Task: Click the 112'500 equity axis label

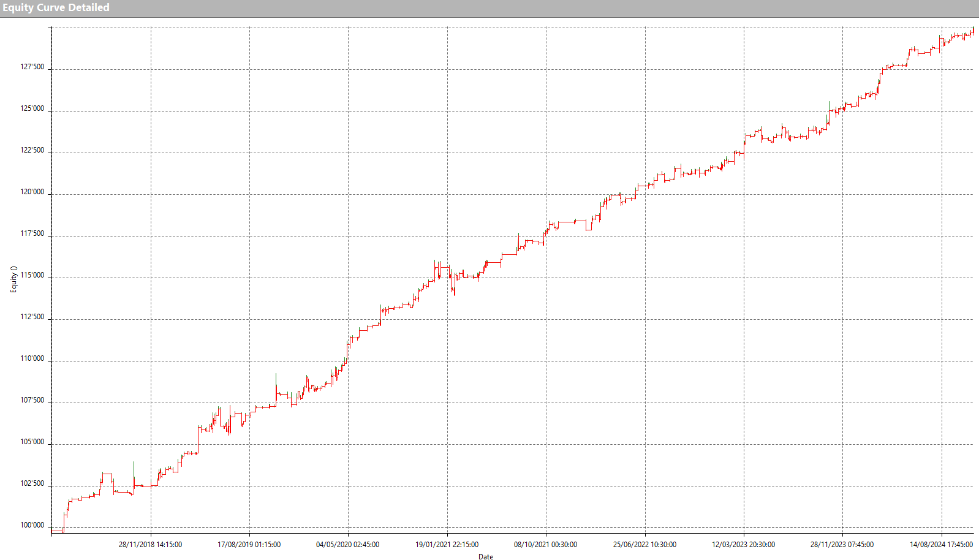Action: [x=32, y=317]
